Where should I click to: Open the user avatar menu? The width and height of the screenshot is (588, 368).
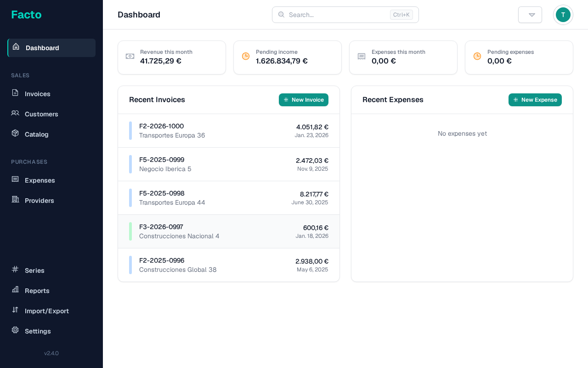[563, 15]
